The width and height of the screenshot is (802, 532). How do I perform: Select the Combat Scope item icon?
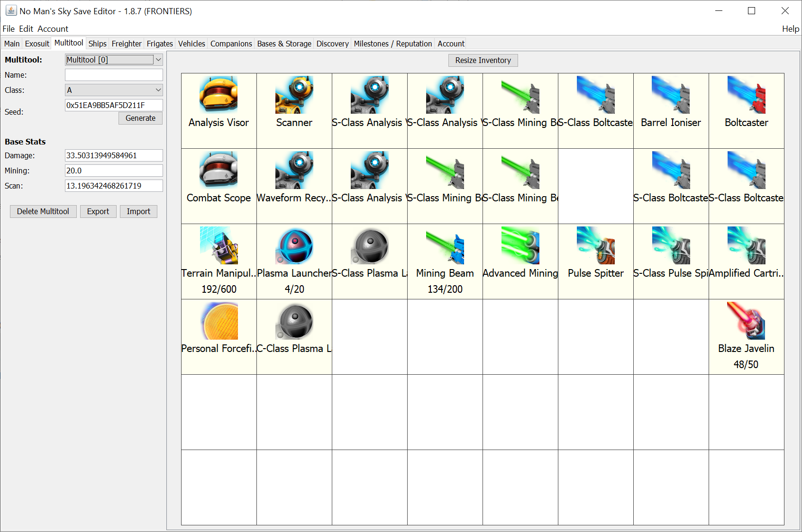coord(219,170)
